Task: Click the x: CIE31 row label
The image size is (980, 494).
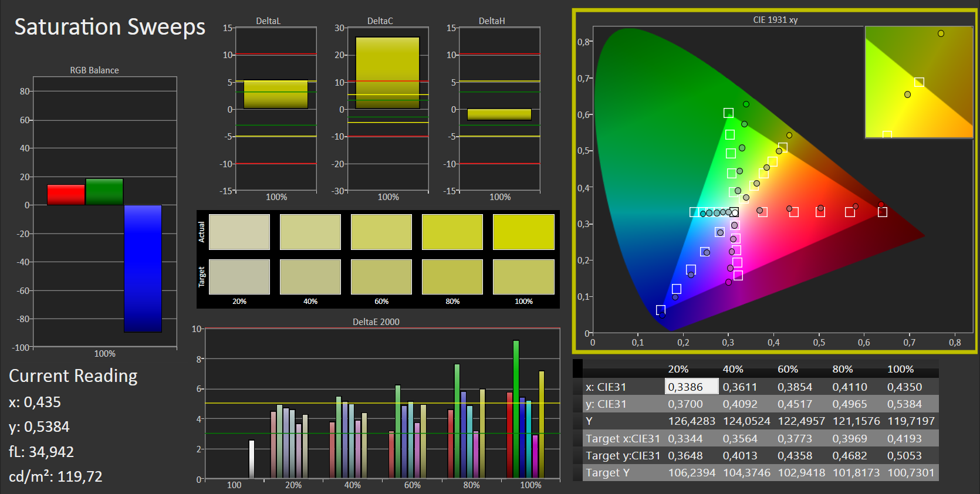Action: pos(606,387)
